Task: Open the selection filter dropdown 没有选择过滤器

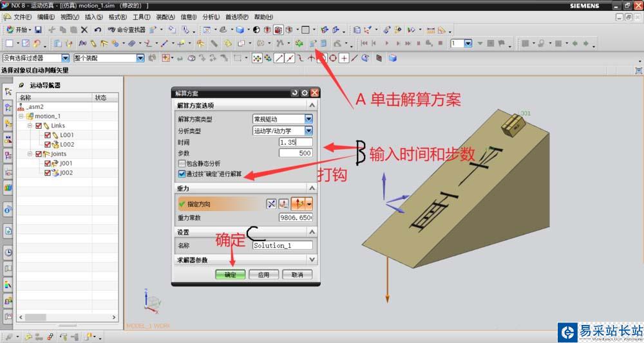Action: point(65,59)
